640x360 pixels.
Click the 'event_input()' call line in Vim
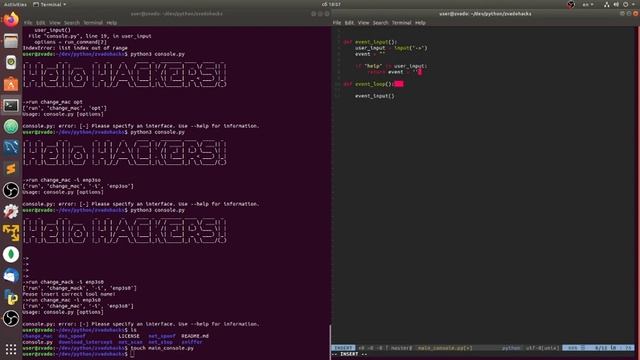375,96
